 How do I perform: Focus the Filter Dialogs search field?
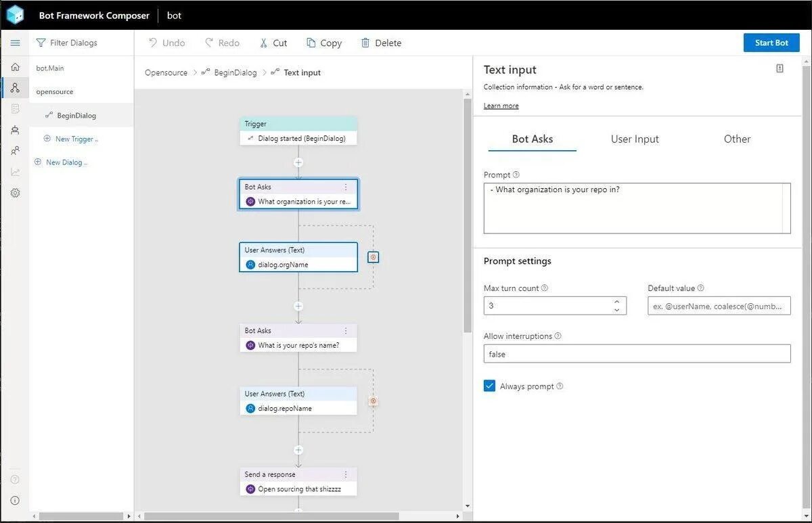click(81, 43)
